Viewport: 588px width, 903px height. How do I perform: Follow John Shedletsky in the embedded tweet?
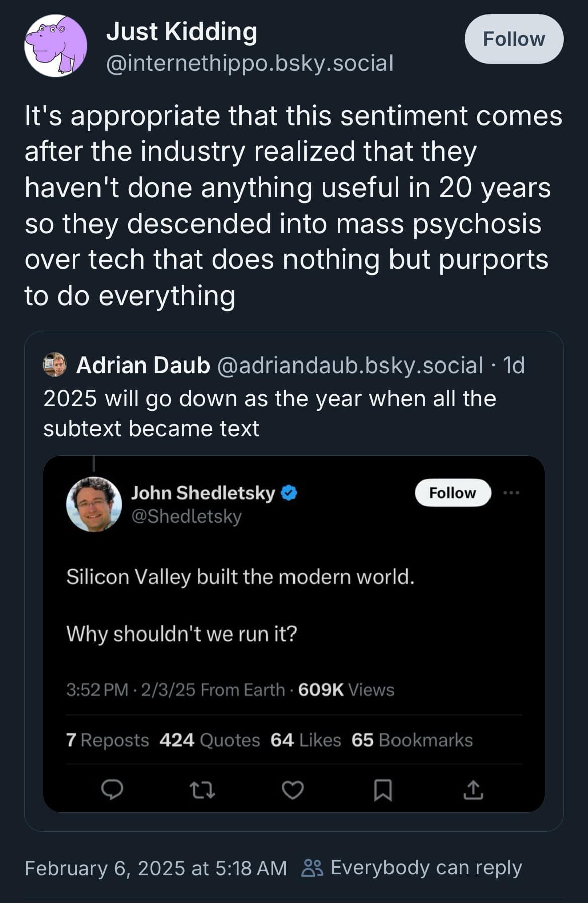(x=453, y=493)
